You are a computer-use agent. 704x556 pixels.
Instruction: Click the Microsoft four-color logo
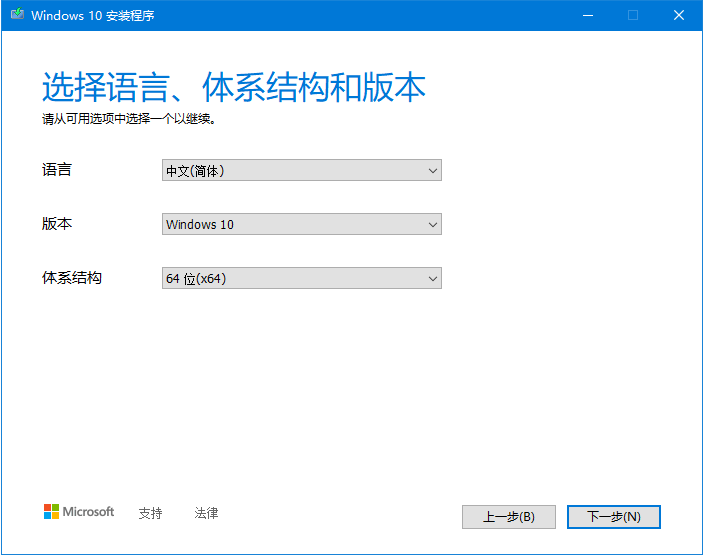point(52,512)
